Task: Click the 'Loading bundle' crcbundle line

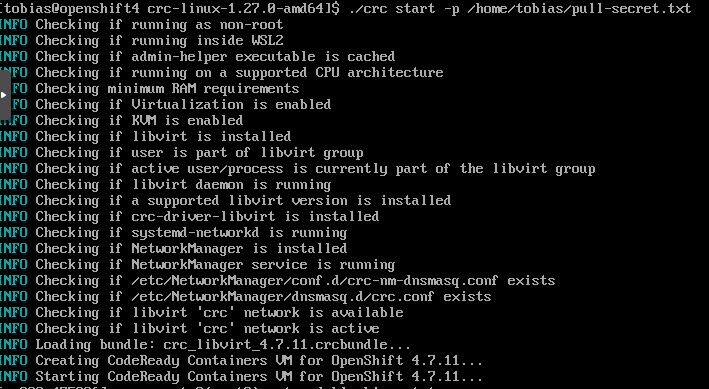Action: (205, 345)
